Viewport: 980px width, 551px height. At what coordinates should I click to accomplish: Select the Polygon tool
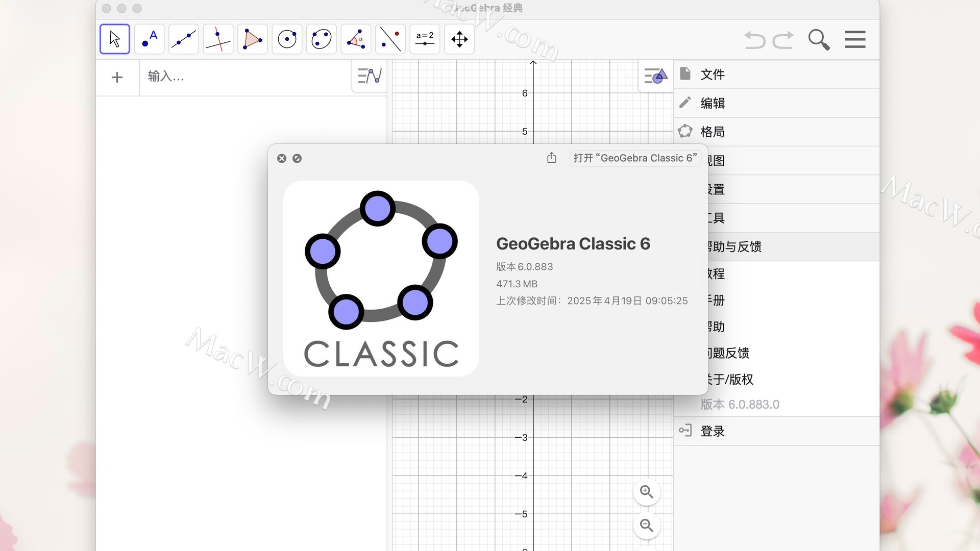pos(253,39)
